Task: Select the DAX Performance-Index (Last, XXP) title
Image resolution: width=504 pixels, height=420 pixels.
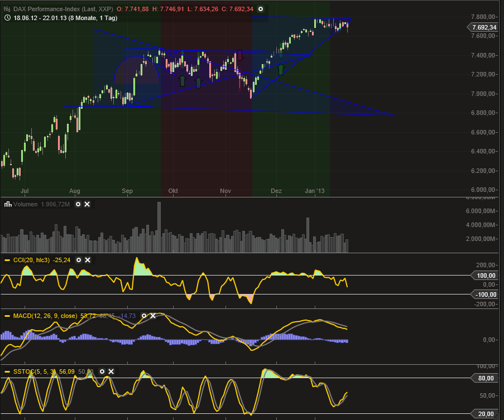Action: [63, 9]
